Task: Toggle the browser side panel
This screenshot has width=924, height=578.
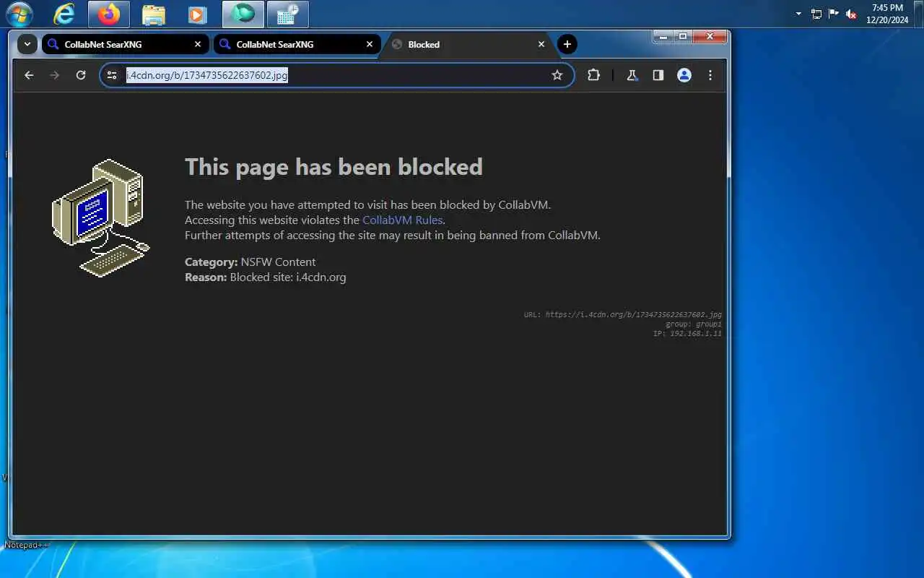Action: click(658, 75)
